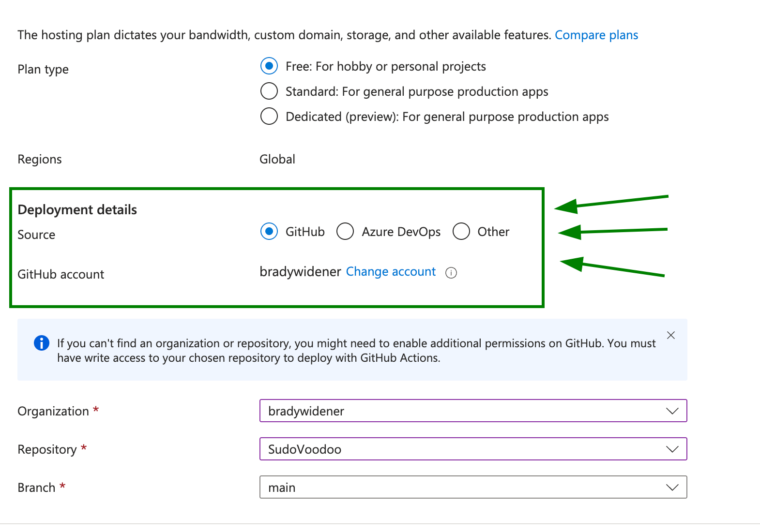Select the Free plan type radio button

tap(269, 66)
